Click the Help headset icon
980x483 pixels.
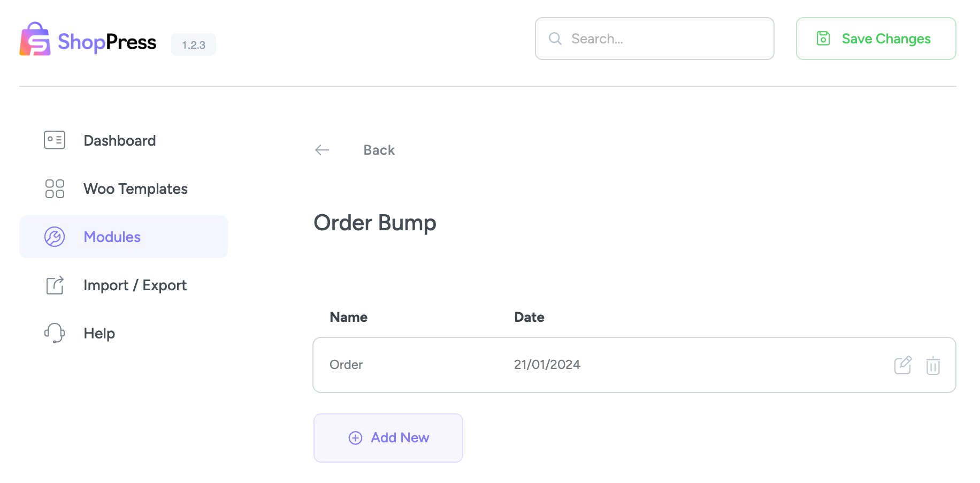[x=55, y=333]
